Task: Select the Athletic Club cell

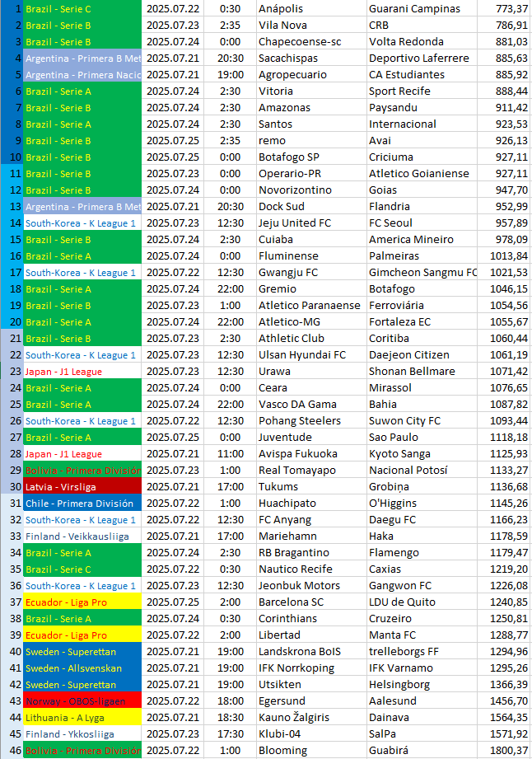Action: (311, 338)
